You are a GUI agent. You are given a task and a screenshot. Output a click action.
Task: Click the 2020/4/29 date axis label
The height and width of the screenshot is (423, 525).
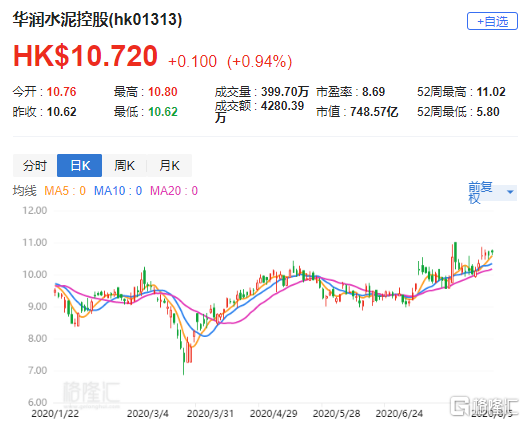pyautogui.click(x=274, y=414)
